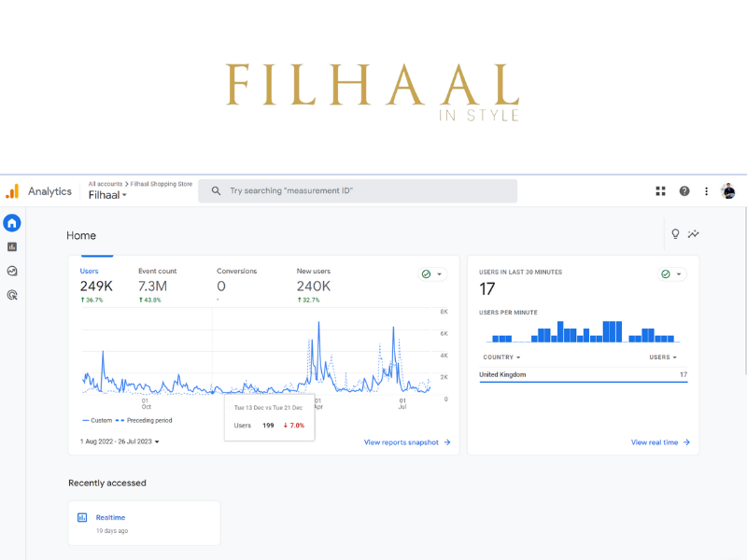Click the sparkline trend icon near Home
The width and height of the screenshot is (747, 560).
(x=694, y=234)
